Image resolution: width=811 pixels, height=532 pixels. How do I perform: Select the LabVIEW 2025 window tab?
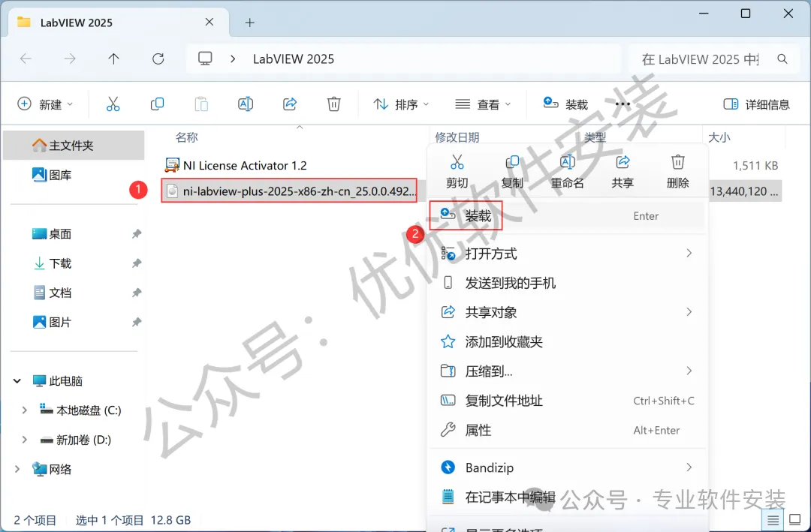pyautogui.click(x=119, y=23)
